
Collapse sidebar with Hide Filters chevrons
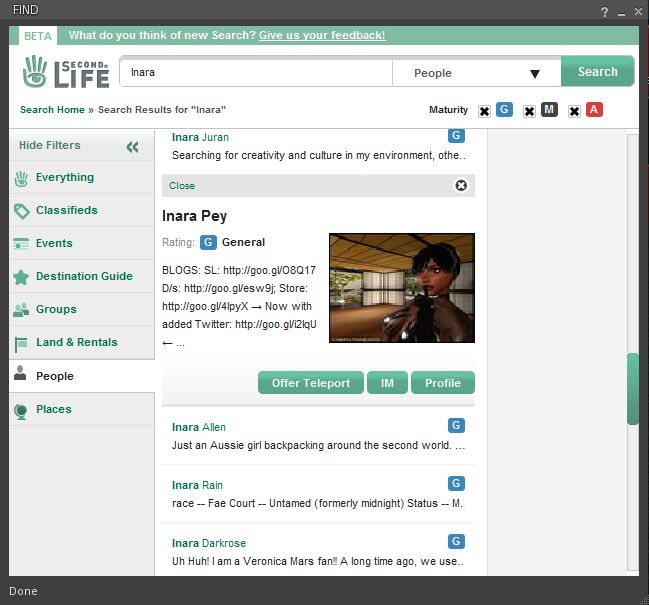(x=133, y=146)
